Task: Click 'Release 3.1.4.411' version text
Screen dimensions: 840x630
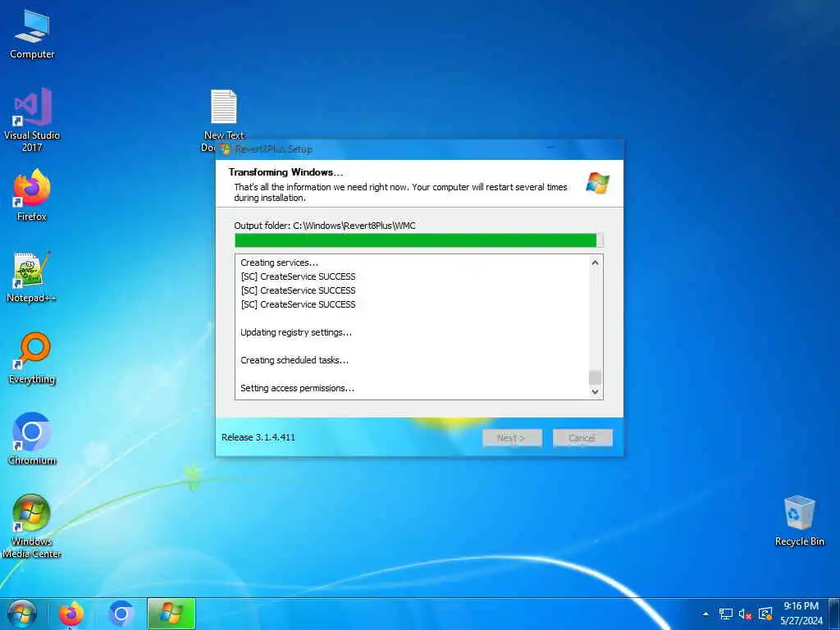Action: [x=258, y=437]
